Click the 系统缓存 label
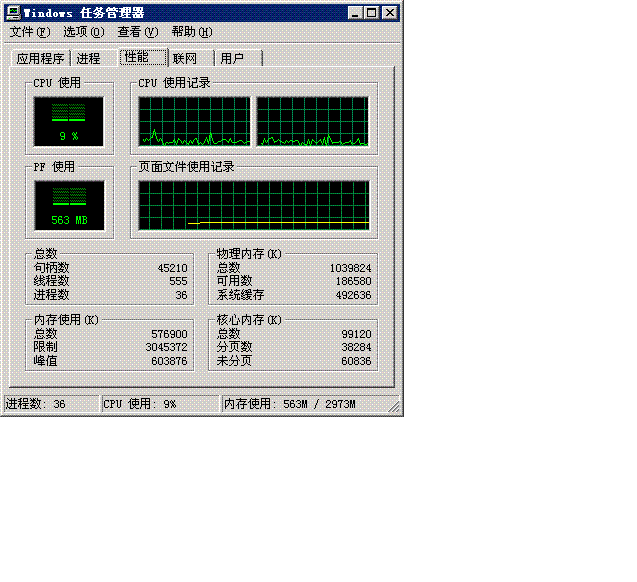Screen dimensions: 637x582 pyautogui.click(x=240, y=295)
